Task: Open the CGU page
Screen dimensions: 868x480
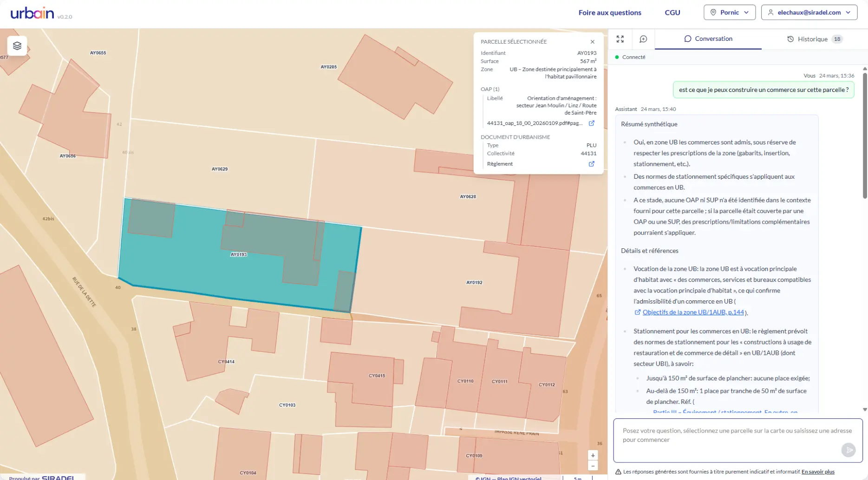Action: coord(672,13)
